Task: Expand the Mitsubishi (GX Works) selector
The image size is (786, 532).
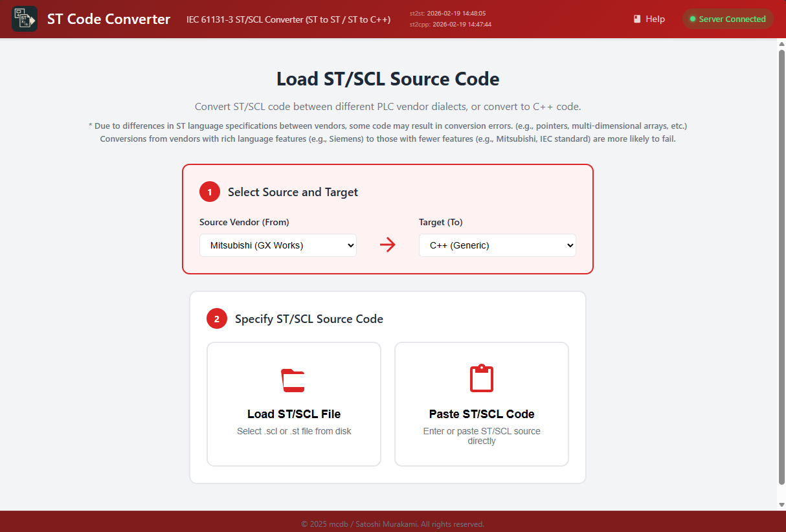Action: [x=277, y=245]
